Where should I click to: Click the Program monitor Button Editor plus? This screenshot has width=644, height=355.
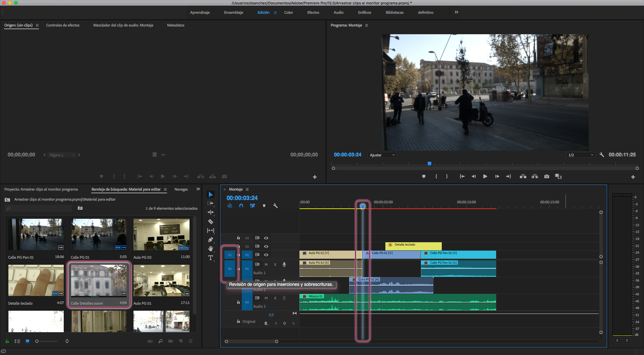[x=633, y=177]
